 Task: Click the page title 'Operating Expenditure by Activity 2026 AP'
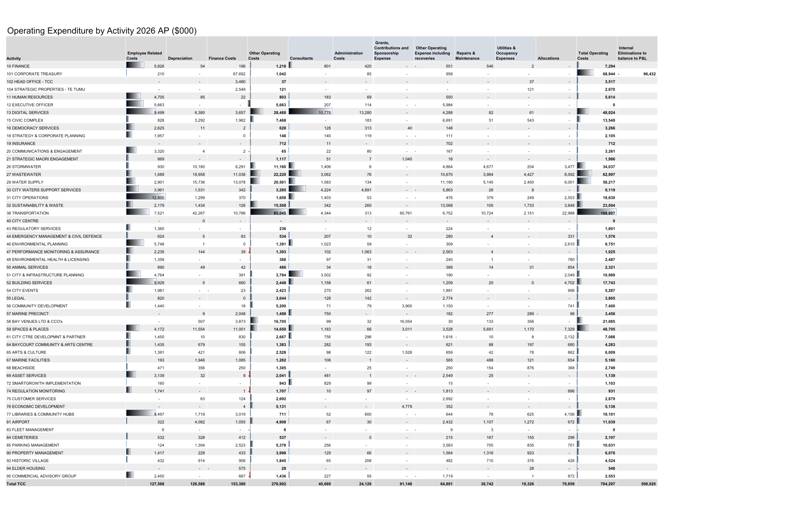[102, 31]
